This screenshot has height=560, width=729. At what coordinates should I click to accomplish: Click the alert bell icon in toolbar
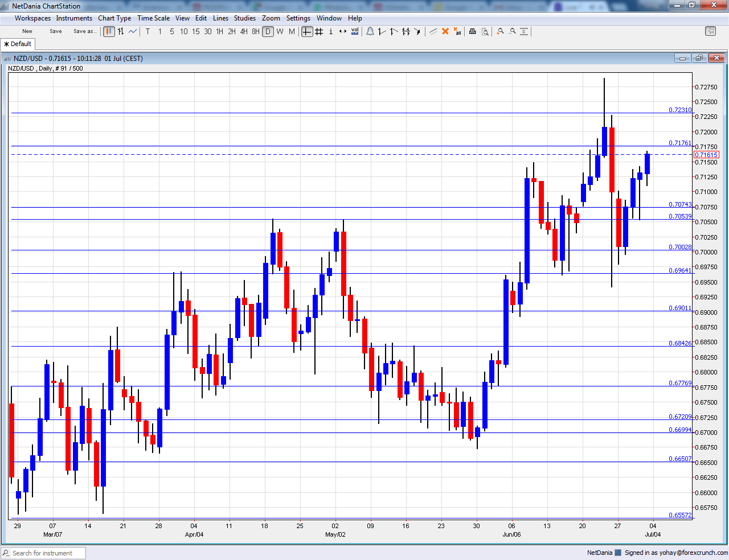pos(370,31)
